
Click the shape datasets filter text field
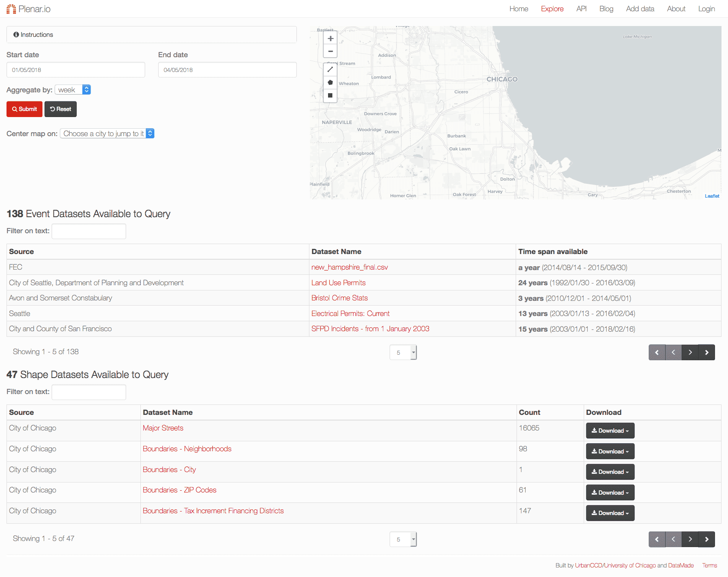click(x=89, y=392)
